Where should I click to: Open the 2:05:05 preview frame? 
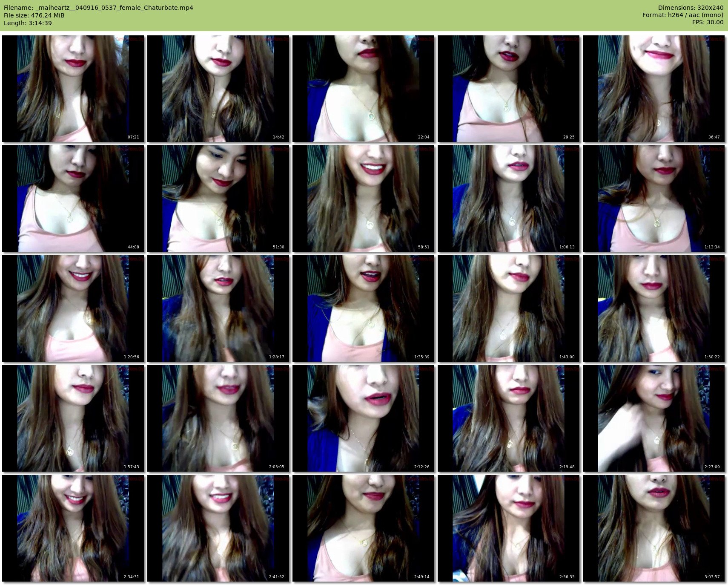click(x=218, y=418)
